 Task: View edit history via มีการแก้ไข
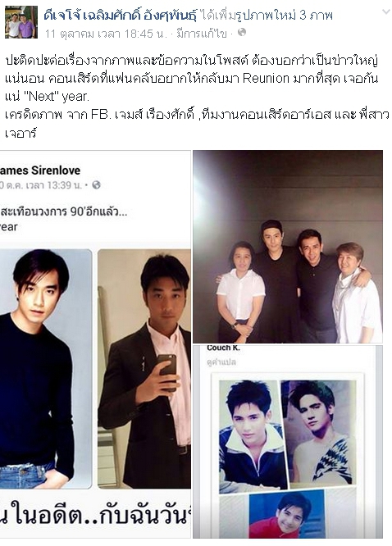pos(202,34)
